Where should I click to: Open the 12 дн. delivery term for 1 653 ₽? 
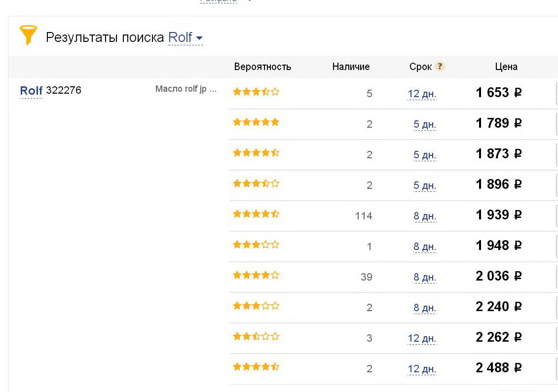[422, 94]
